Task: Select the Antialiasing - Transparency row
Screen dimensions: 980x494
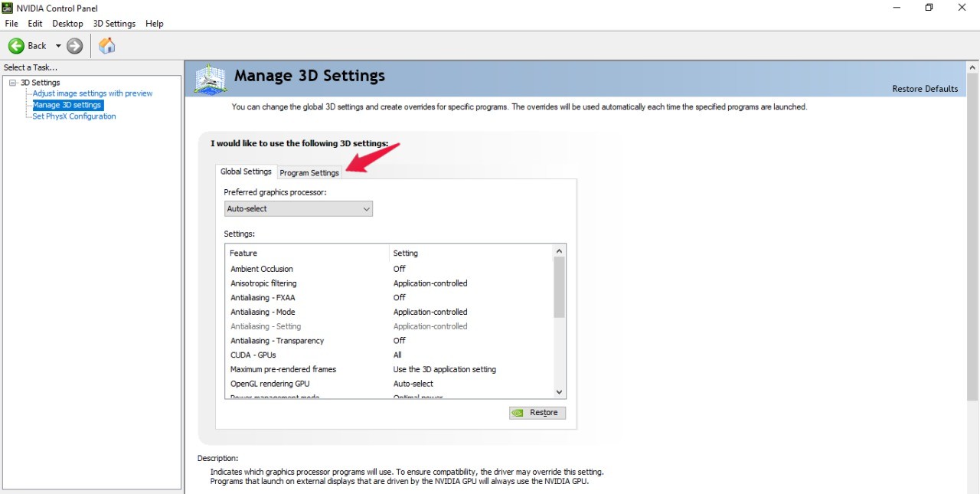Action: [389, 341]
